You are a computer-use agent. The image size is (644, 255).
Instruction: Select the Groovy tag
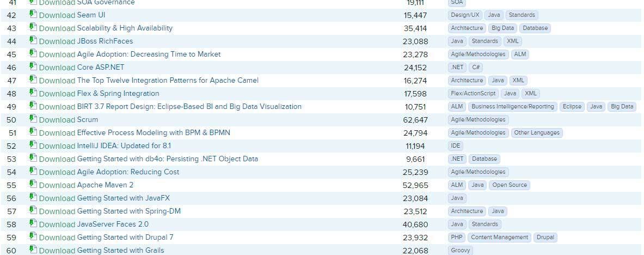pos(461,251)
